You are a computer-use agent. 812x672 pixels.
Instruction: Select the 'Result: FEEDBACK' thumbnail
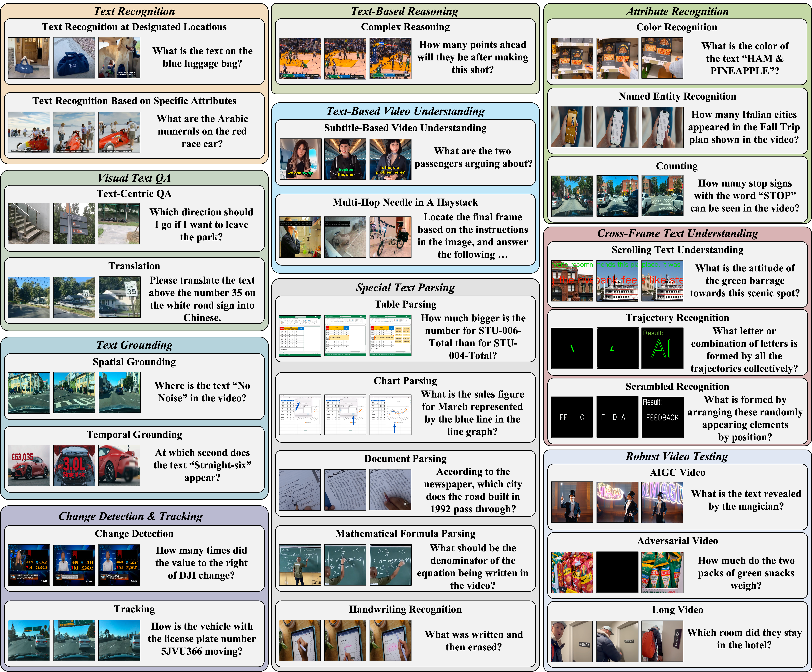(x=662, y=417)
